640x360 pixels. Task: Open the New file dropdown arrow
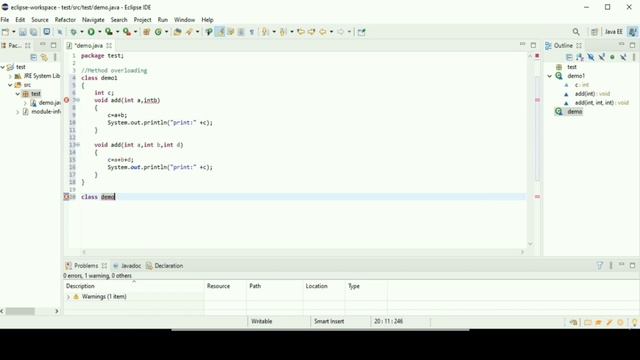13,32
